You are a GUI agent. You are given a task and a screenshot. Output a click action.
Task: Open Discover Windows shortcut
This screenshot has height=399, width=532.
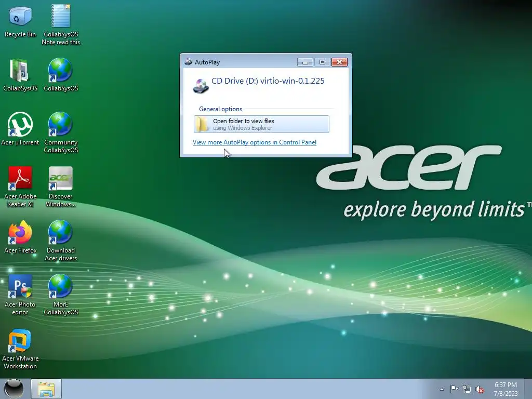61,187
